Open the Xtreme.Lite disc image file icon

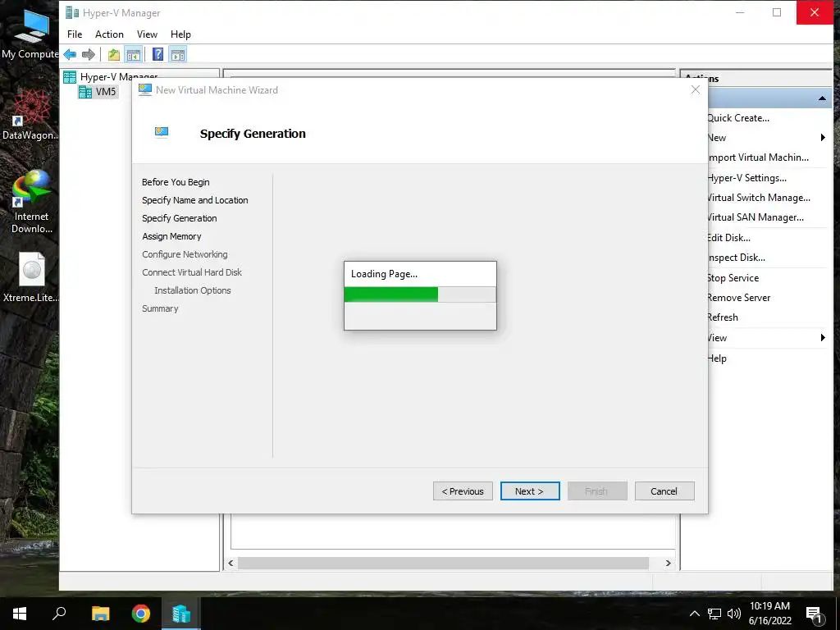pyautogui.click(x=31, y=277)
